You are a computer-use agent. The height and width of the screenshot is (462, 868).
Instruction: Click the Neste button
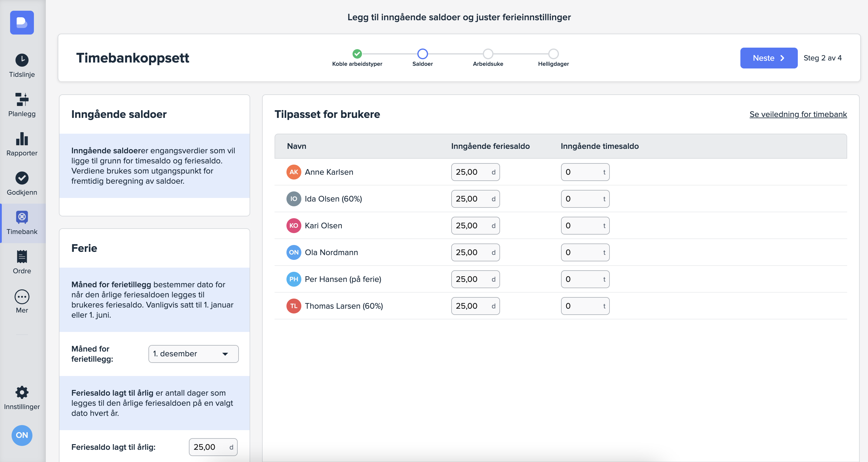[x=768, y=58]
